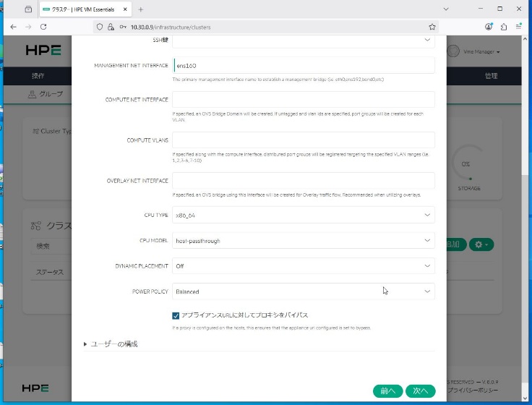Click the site security shield icon

point(100,26)
